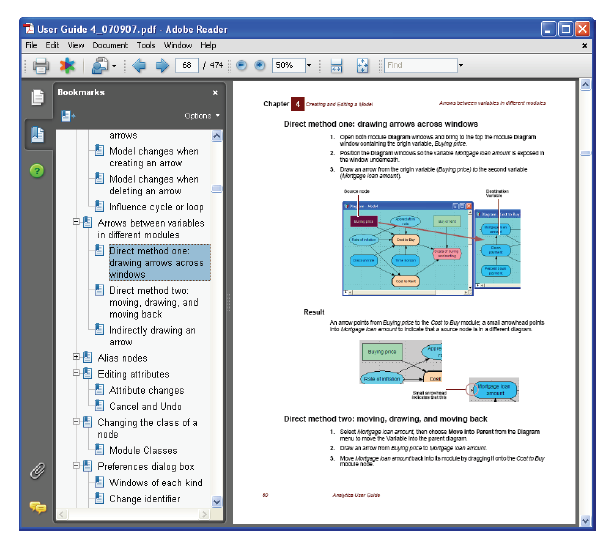Collapse Changing the class of a node

pyautogui.click(x=77, y=421)
